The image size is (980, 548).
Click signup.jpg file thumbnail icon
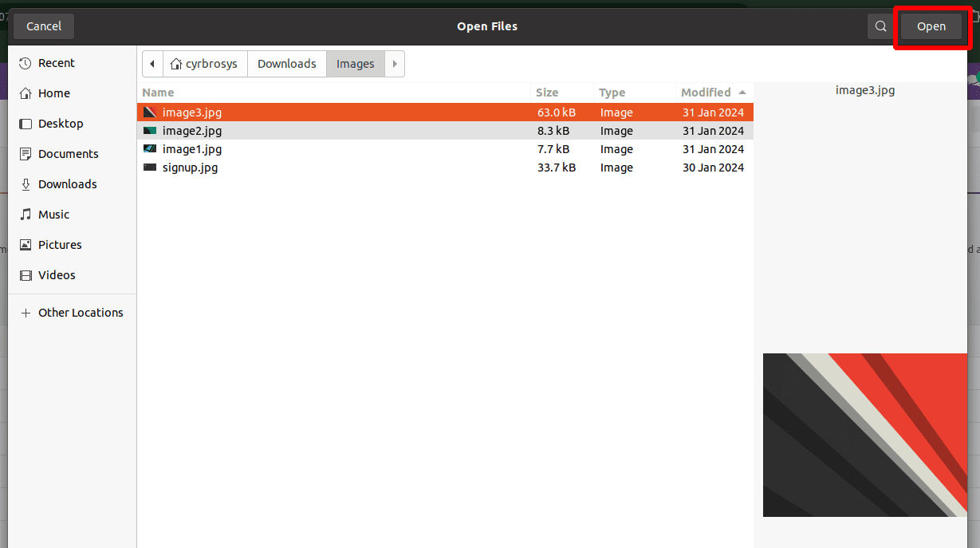150,168
